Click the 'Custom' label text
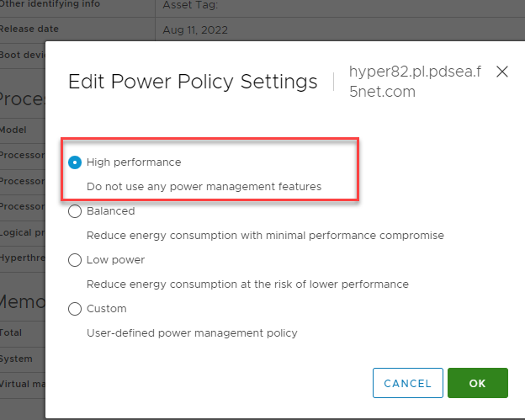The image size is (525, 420). pos(107,309)
